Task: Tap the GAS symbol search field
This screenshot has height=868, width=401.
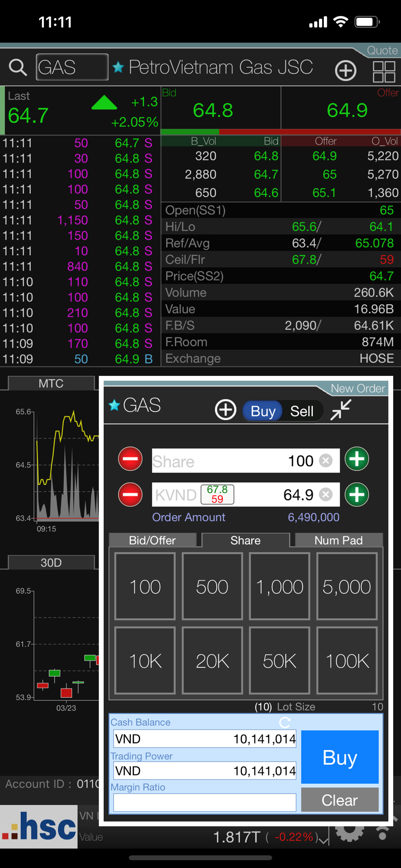Action: 72,67
